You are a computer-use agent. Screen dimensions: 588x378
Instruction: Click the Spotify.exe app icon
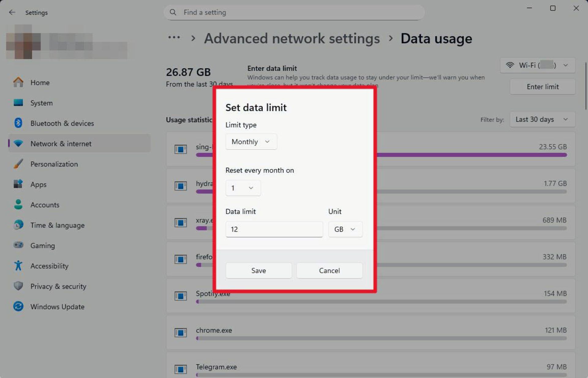pos(180,296)
